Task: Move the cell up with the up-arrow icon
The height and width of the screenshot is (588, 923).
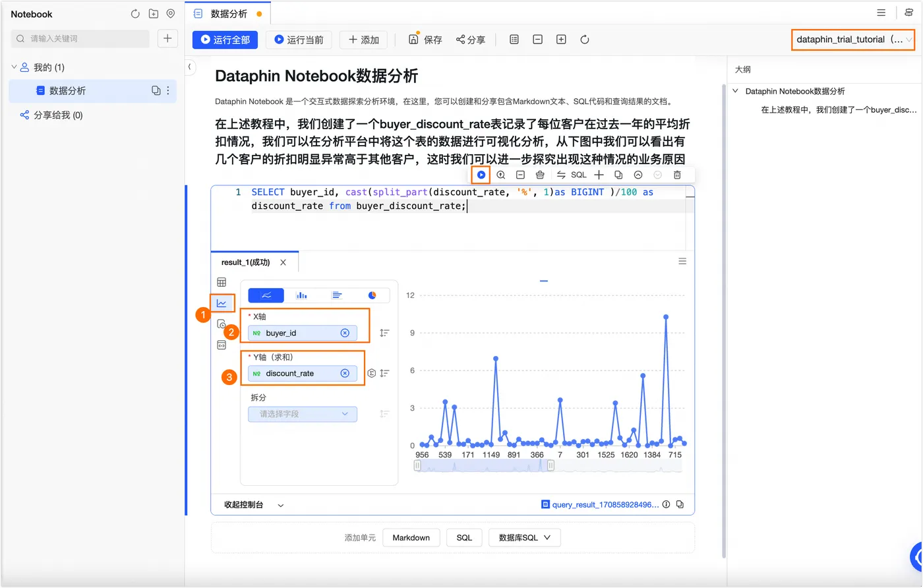Action: click(x=638, y=175)
